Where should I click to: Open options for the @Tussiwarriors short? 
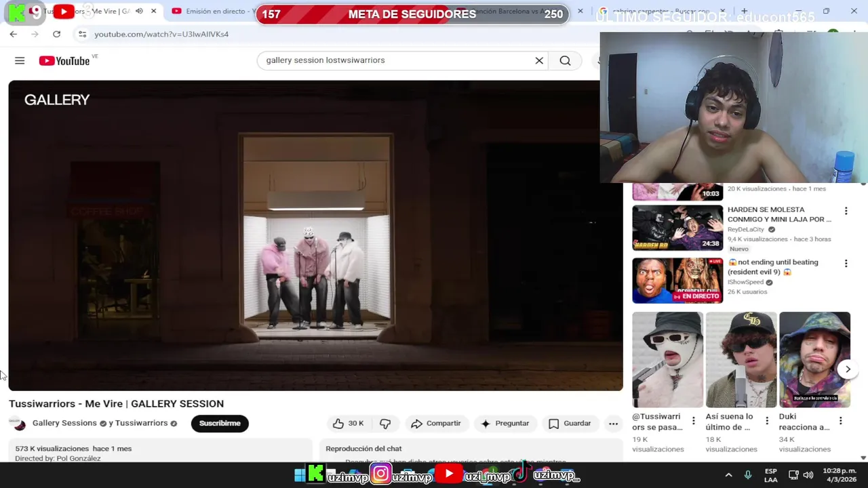pos(693,421)
